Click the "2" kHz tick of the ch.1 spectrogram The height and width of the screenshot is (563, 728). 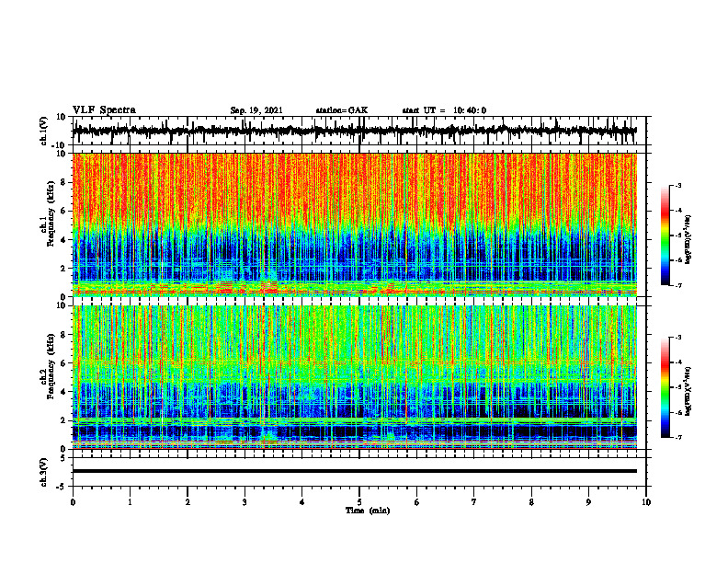63,268
